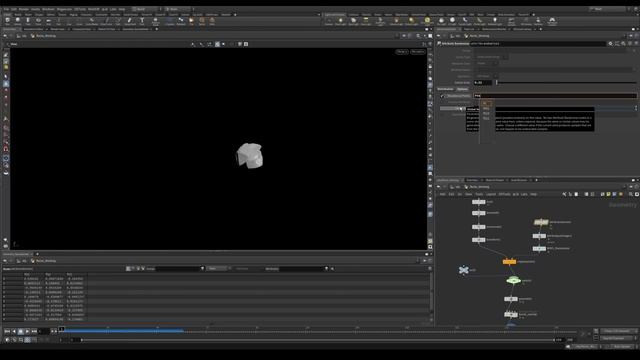Screen dimensions: 640x360
Task: Open the Persp viewport dropdown
Action: [x=402, y=52]
